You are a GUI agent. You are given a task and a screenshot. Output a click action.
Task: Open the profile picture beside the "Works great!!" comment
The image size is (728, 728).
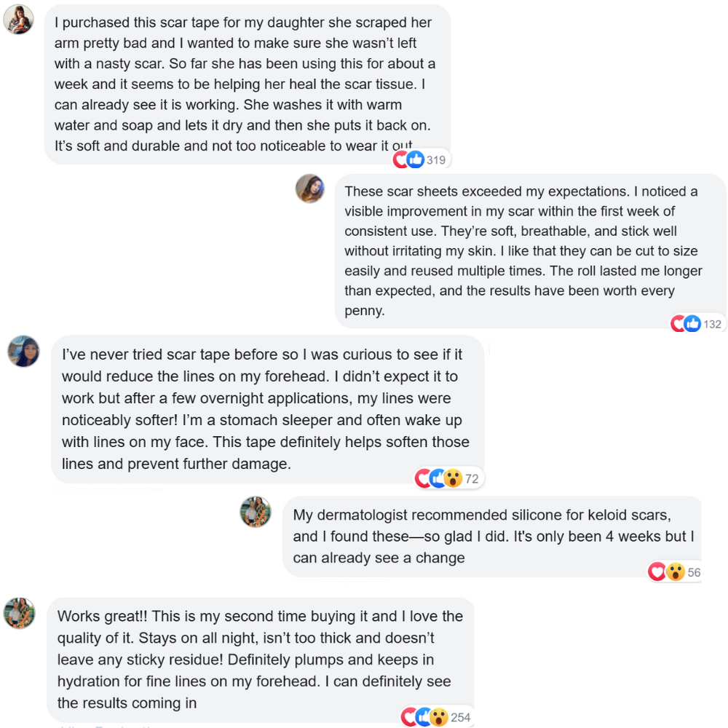click(x=19, y=613)
